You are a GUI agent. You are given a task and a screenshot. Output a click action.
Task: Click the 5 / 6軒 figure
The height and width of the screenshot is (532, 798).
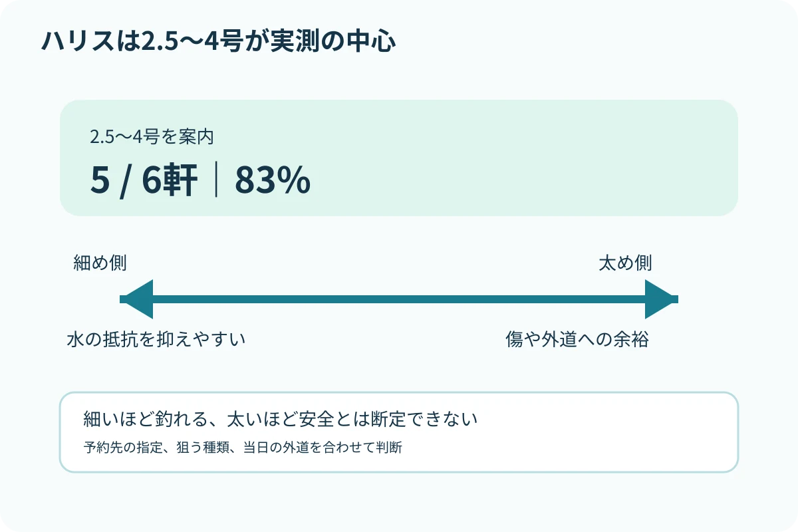(144, 181)
